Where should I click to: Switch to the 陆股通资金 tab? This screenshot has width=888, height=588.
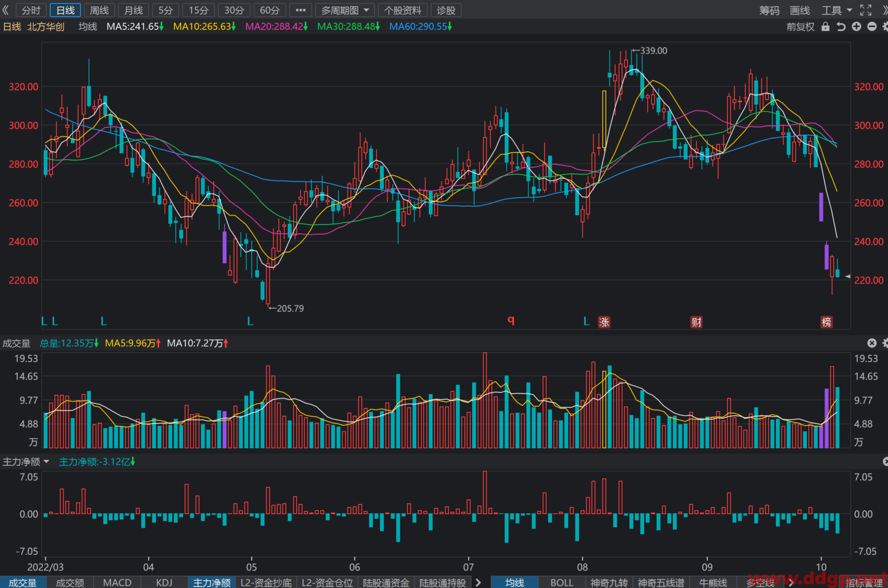pyautogui.click(x=386, y=582)
